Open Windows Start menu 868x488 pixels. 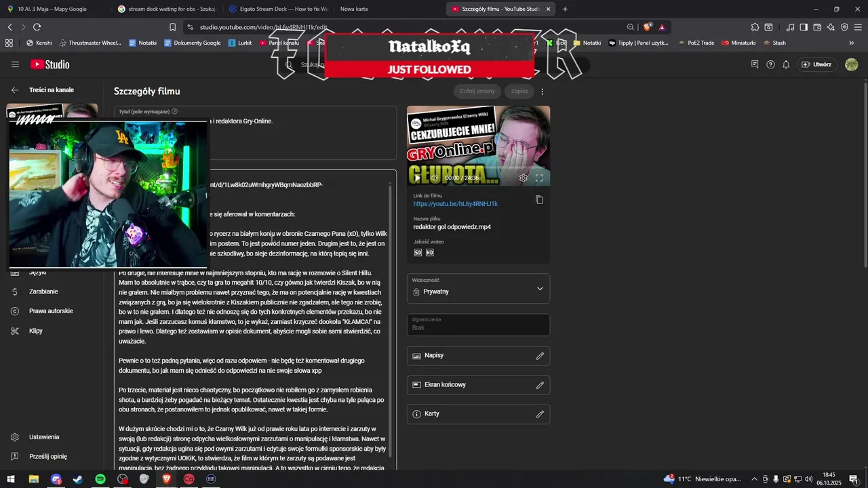coord(11,479)
